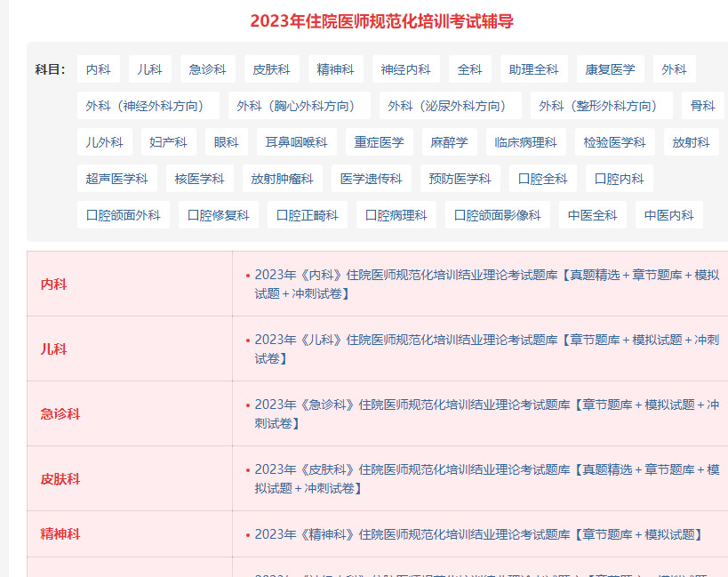Open the 重症医学 subject tag
Viewport: 728px width, 577px height.
pyautogui.click(x=380, y=142)
